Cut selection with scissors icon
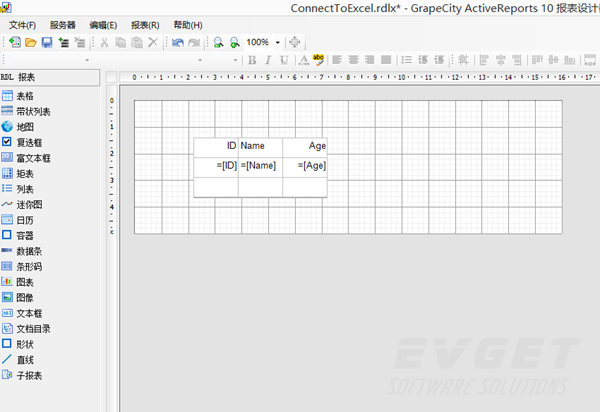 coord(104,42)
